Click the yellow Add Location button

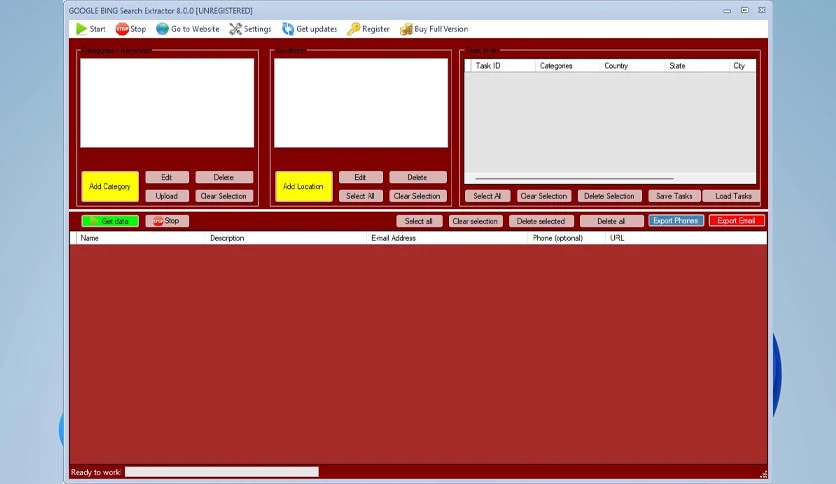303,186
